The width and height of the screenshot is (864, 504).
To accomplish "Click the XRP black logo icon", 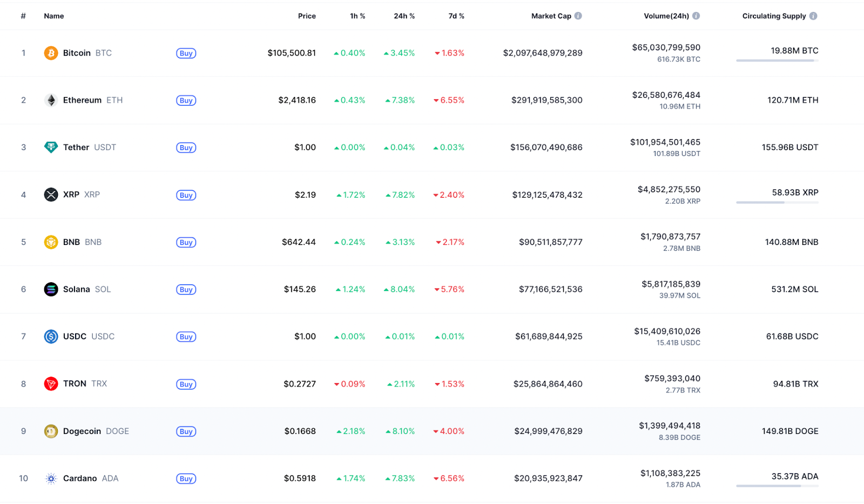I will (x=51, y=195).
